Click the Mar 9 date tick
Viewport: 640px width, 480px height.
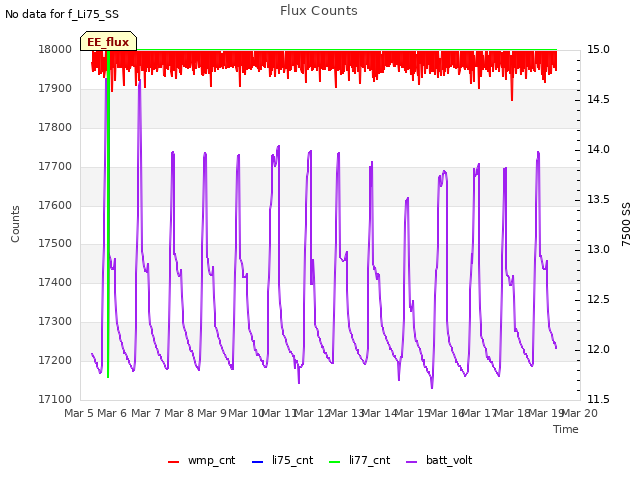[x=212, y=413]
